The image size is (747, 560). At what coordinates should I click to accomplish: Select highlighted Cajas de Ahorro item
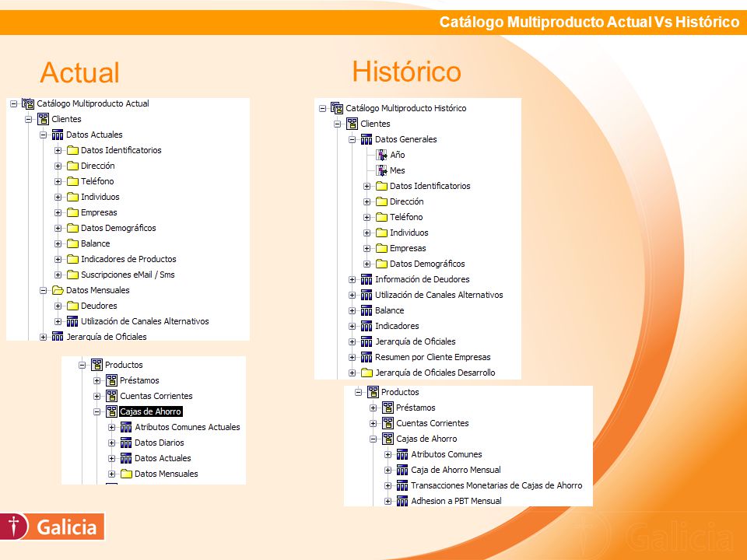click(150, 411)
